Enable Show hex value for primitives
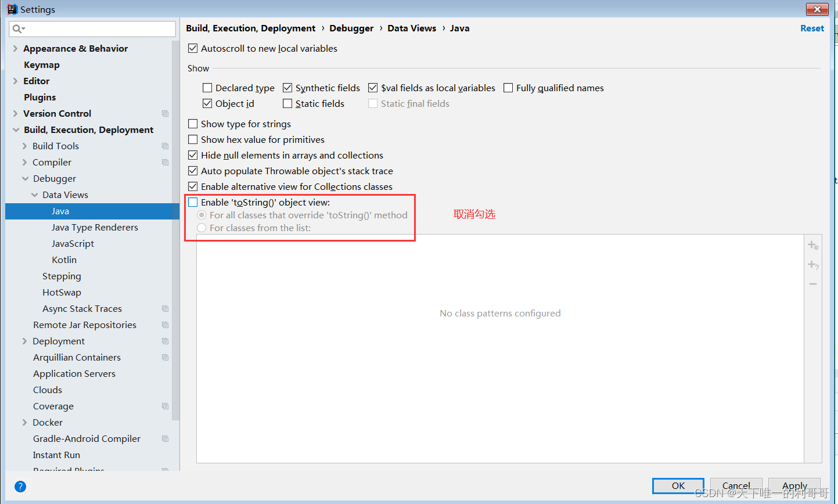Screen dimensions: 838x504 (193, 139)
